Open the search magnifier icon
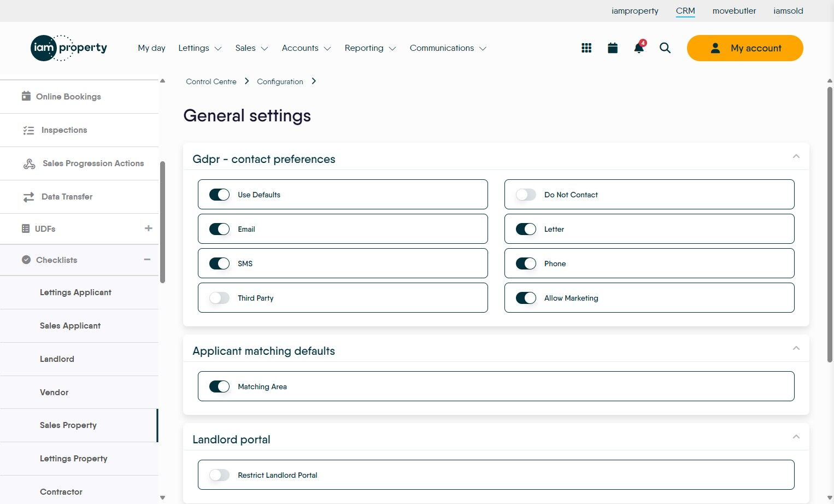The height and width of the screenshot is (504, 834). tap(665, 48)
